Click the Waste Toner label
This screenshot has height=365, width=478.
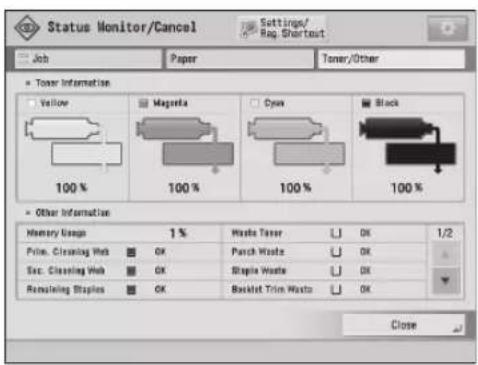(257, 233)
